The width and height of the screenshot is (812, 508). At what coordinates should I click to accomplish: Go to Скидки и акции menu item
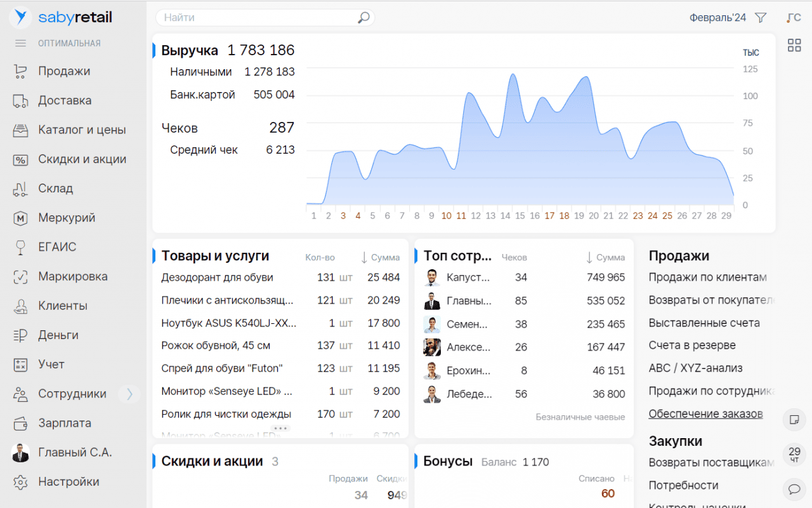click(x=82, y=159)
